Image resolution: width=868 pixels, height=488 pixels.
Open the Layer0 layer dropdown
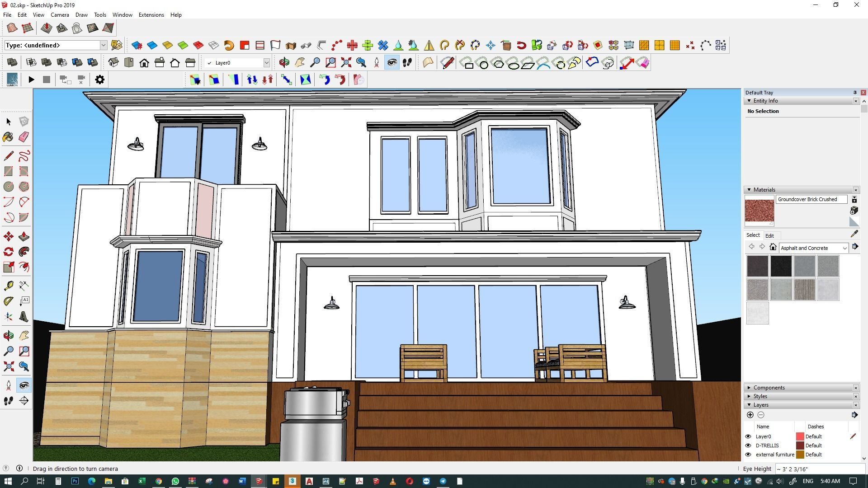[267, 63]
